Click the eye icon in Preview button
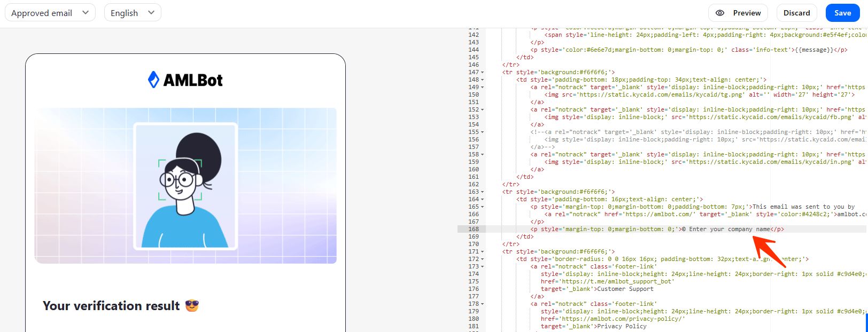The width and height of the screenshot is (868, 332). (720, 13)
